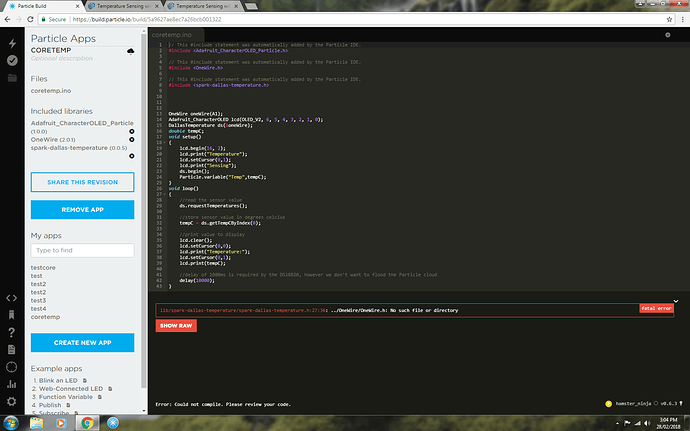The image size is (690, 431).
Task: Open the Docs document icon in the sidebar
Action: (11, 350)
